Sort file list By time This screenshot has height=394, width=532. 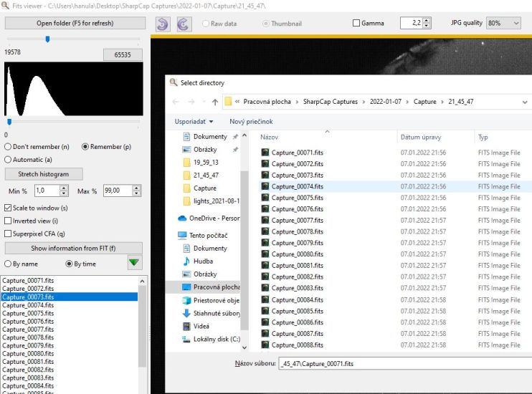coord(69,264)
